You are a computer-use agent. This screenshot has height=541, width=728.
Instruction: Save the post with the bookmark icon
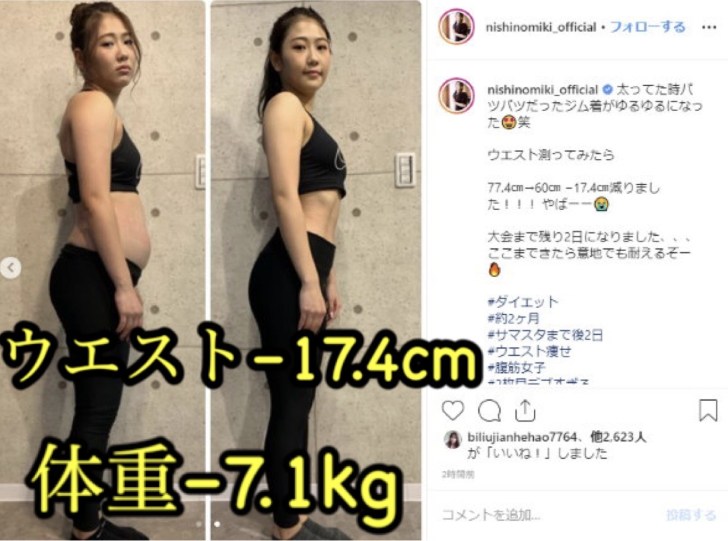click(x=708, y=411)
